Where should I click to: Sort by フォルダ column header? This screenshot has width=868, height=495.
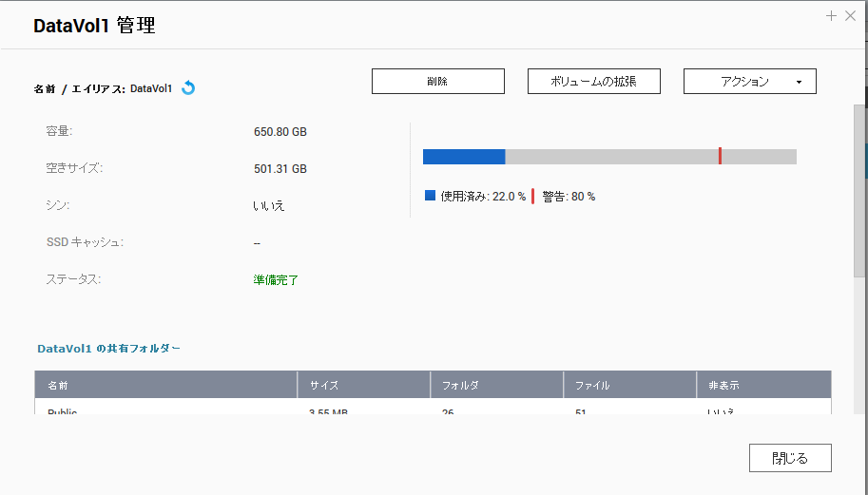[x=496, y=385]
